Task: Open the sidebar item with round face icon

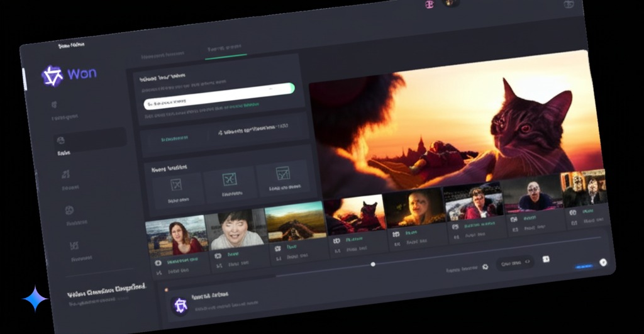Action: coord(69,210)
